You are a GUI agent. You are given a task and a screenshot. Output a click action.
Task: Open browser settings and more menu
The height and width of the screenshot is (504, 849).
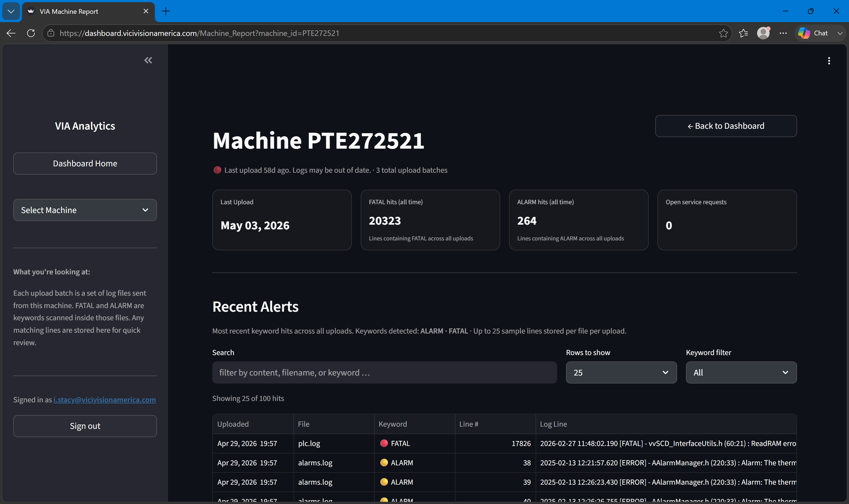point(783,33)
